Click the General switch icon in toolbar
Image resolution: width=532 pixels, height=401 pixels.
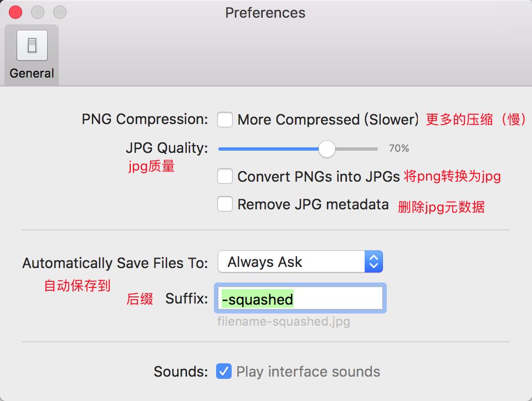[32, 45]
